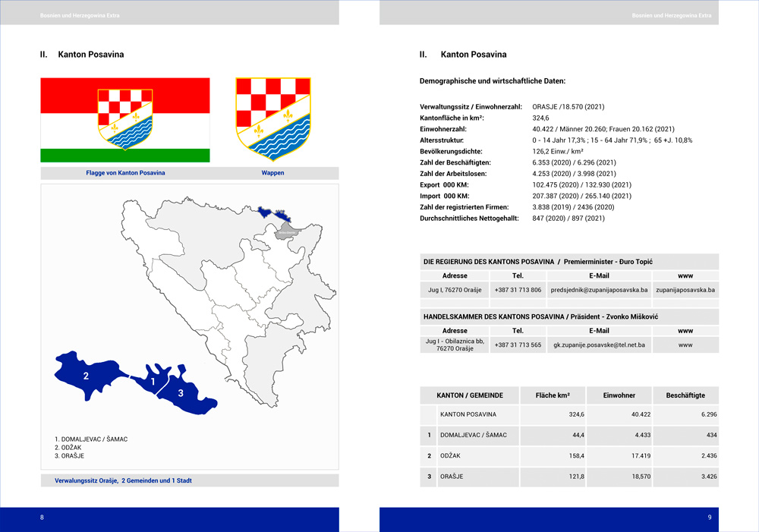Click the 'Fläche km²' column header

552,395
